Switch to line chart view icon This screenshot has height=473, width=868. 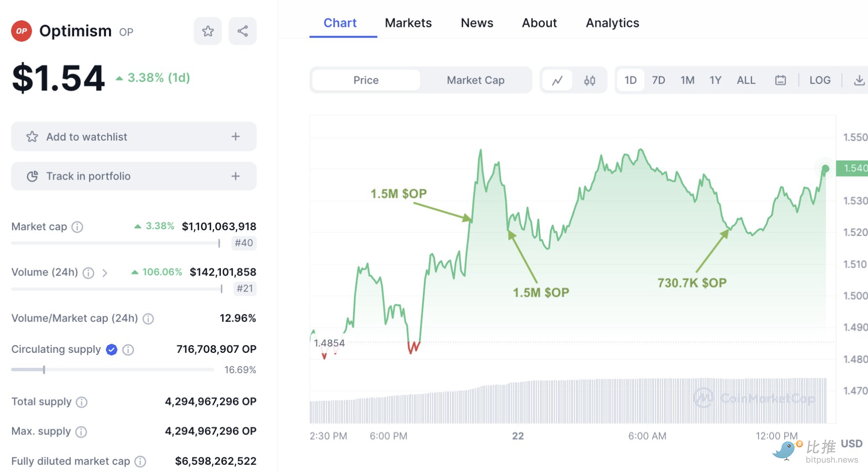pos(558,80)
